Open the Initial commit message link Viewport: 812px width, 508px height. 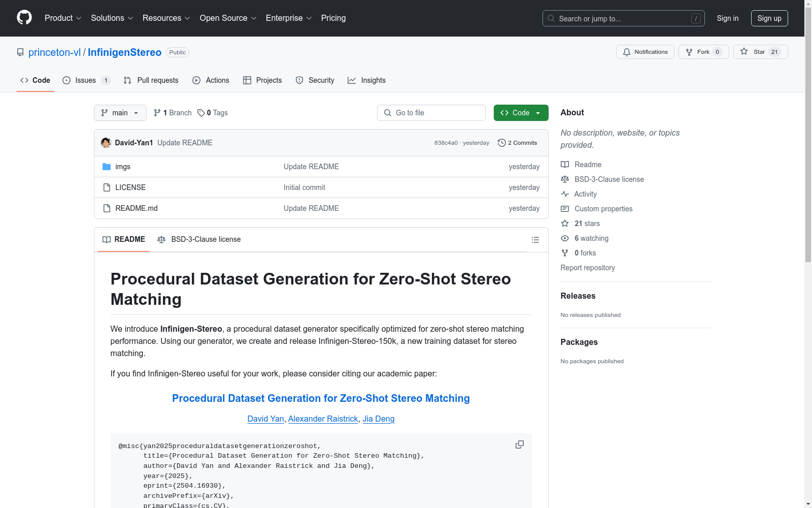[x=304, y=187]
